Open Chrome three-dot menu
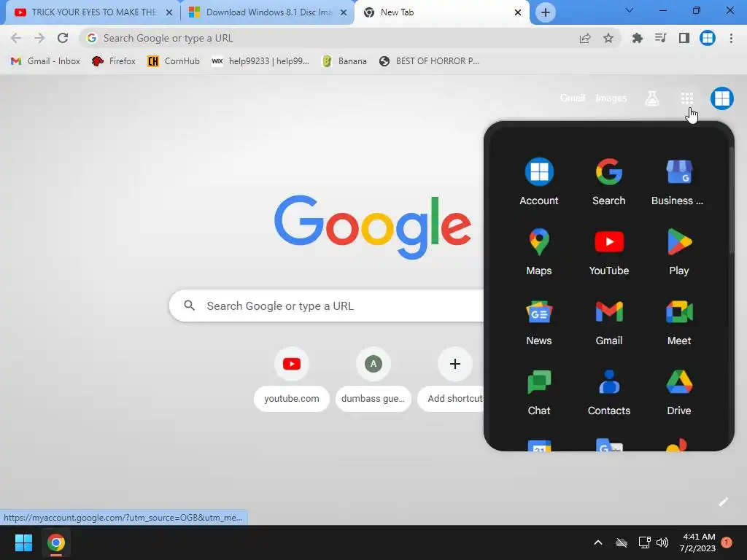This screenshot has width=747, height=560. click(731, 38)
